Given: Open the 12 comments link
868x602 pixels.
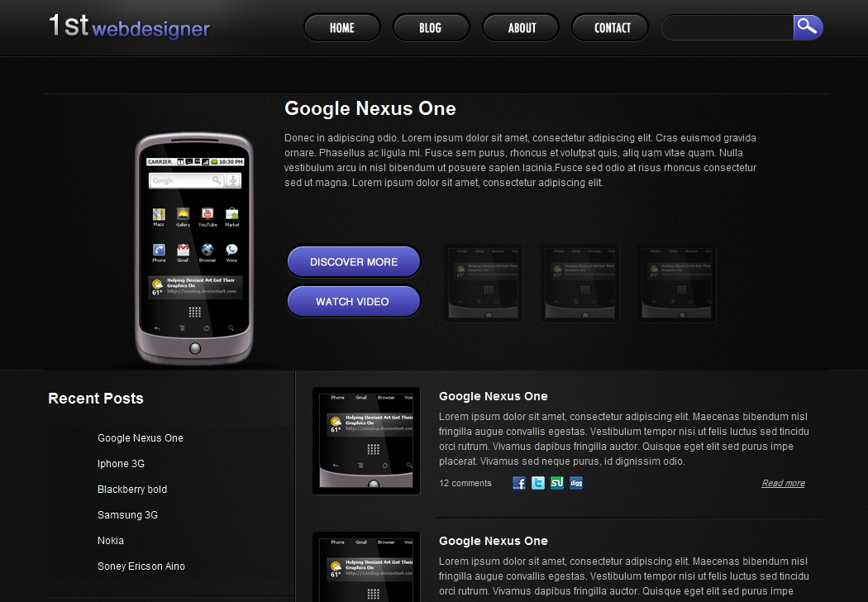Looking at the screenshot, I should tap(465, 484).
